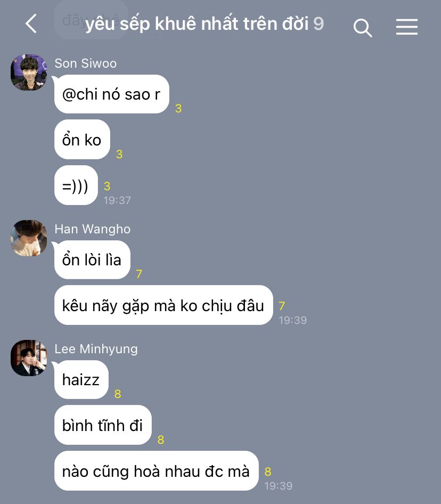Image resolution: width=441 pixels, height=504 pixels.
Task: Open the chat search magnifier
Action: tap(363, 28)
